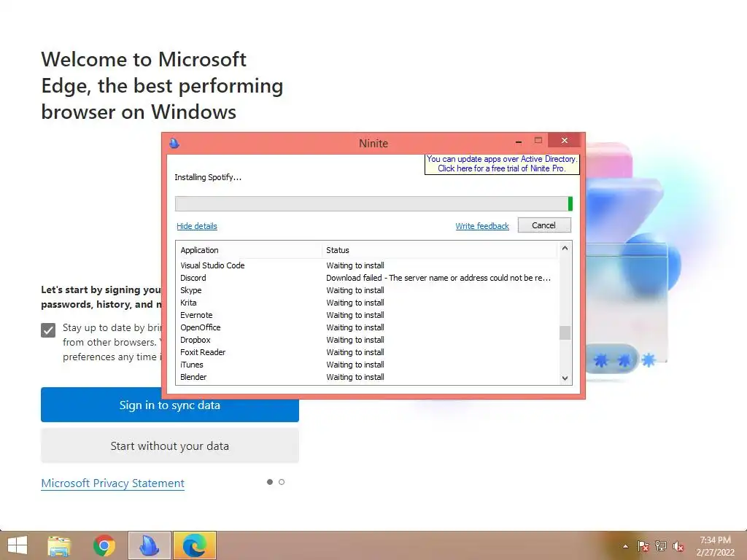Switch to Microsoft Edge taskbar icon
747x560 pixels.
194,545
